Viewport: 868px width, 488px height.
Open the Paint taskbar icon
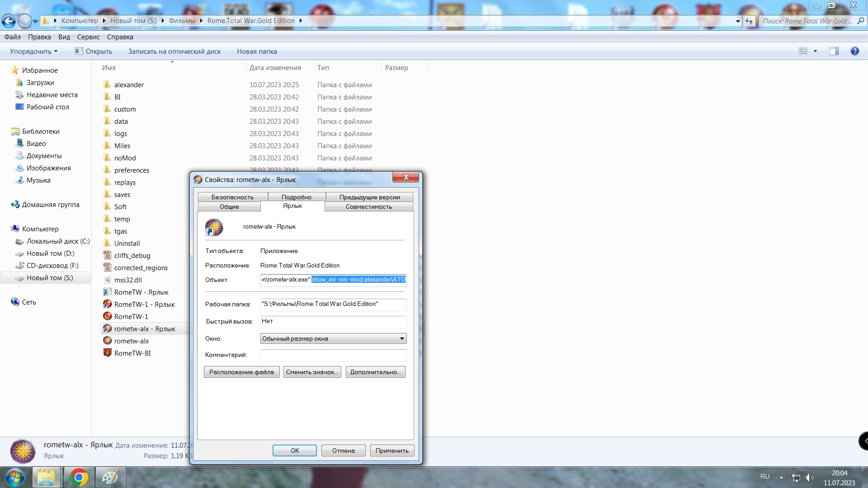(x=110, y=477)
